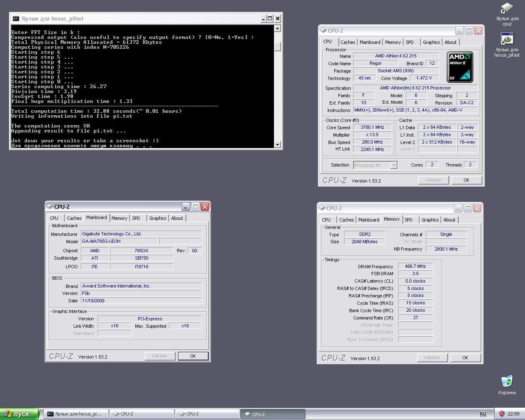Select Caches tab in the Memory CPU-Z window

tap(346, 220)
